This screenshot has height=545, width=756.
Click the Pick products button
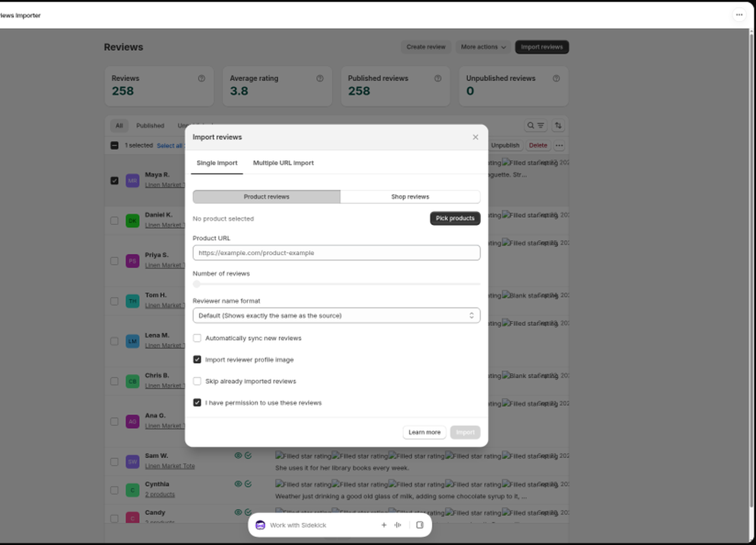(455, 218)
